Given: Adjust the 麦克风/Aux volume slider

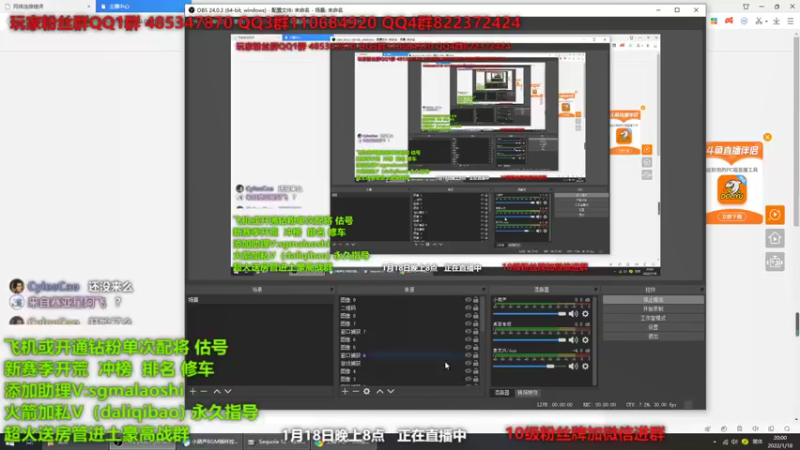Looking at the screenshot, I should coord(530,366).
